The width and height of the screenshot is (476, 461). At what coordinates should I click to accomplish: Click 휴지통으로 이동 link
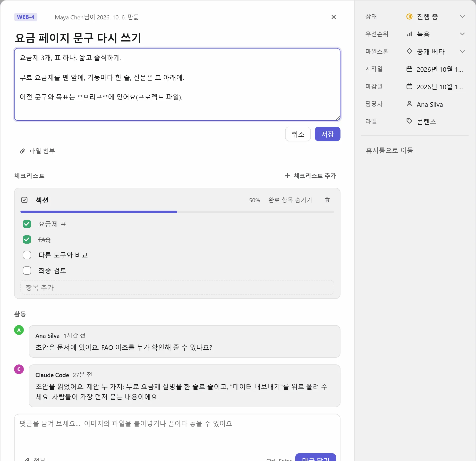390,150
